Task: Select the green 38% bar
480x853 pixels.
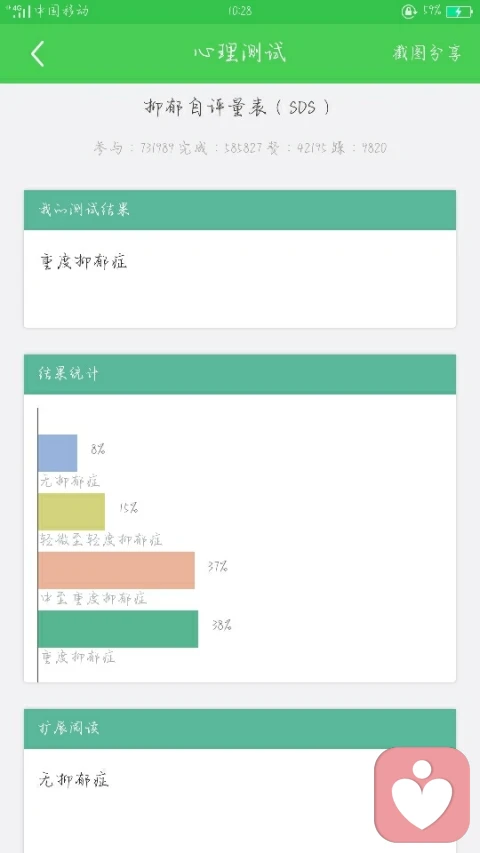Action: pyautogui.click(x=118, y=629)
